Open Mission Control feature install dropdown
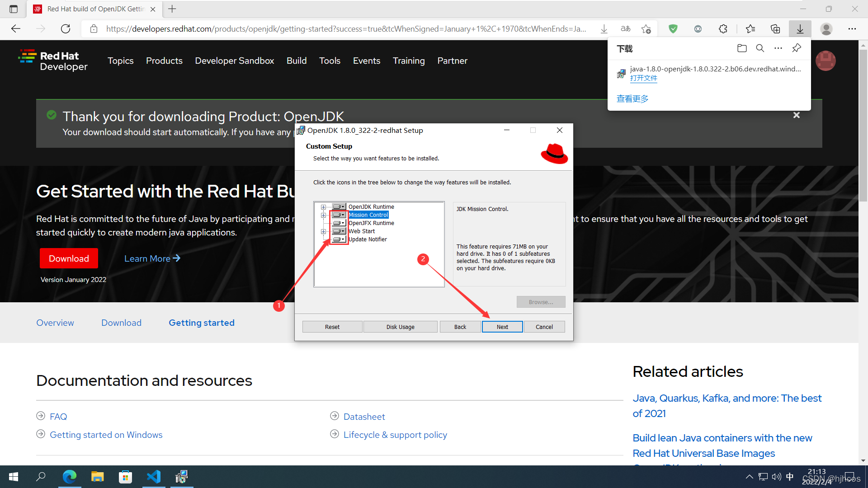868x488 pixels. pyautogui.click(x=339, y=215)
